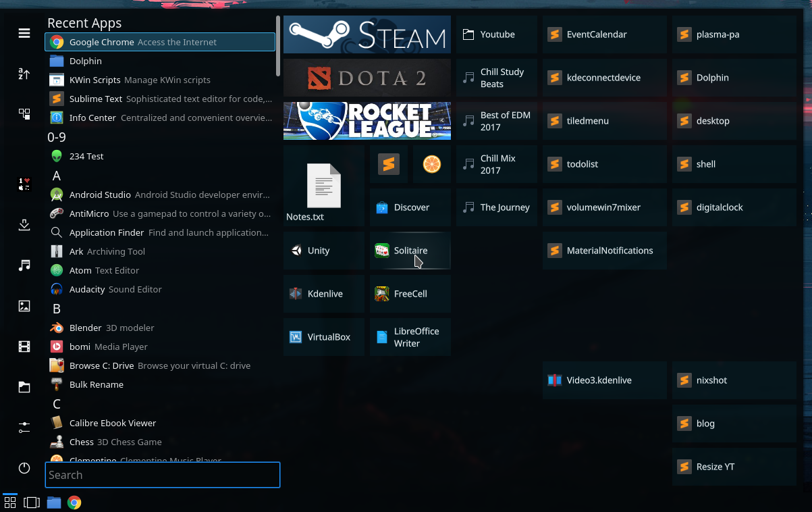This screenshot has height=512, width=812.
Task: Click the power button in sidebar
Action: point(24,468)
